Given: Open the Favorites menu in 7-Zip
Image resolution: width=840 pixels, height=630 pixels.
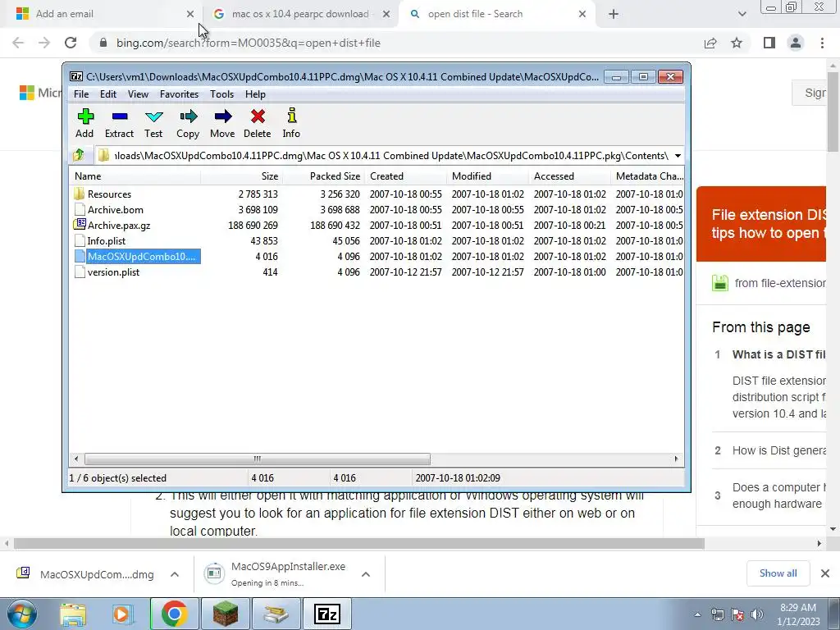Looking at the screenshot, I should pos(179,94).
